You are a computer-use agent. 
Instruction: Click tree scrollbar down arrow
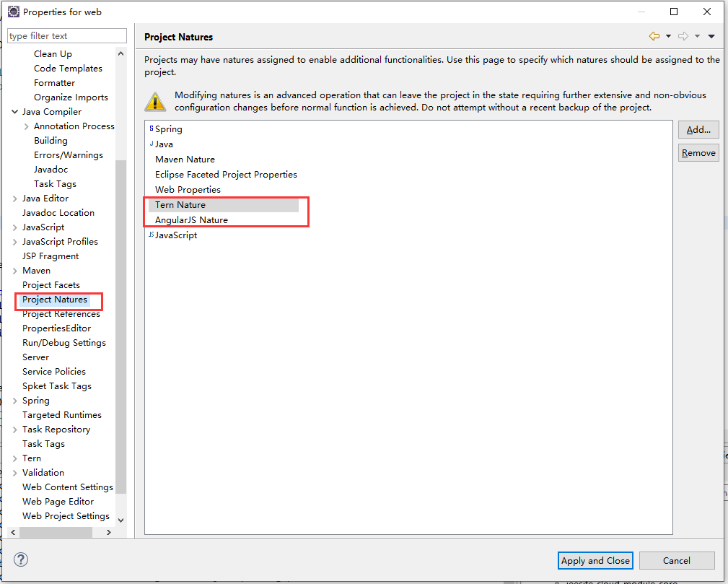120,520
